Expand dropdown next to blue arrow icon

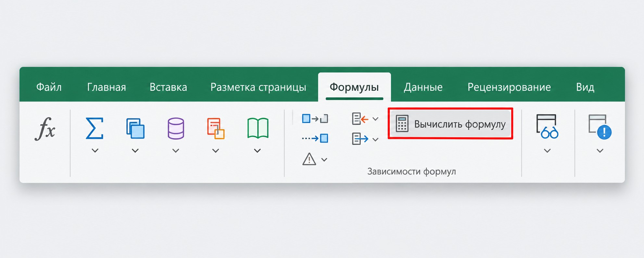tap(375, 140)
